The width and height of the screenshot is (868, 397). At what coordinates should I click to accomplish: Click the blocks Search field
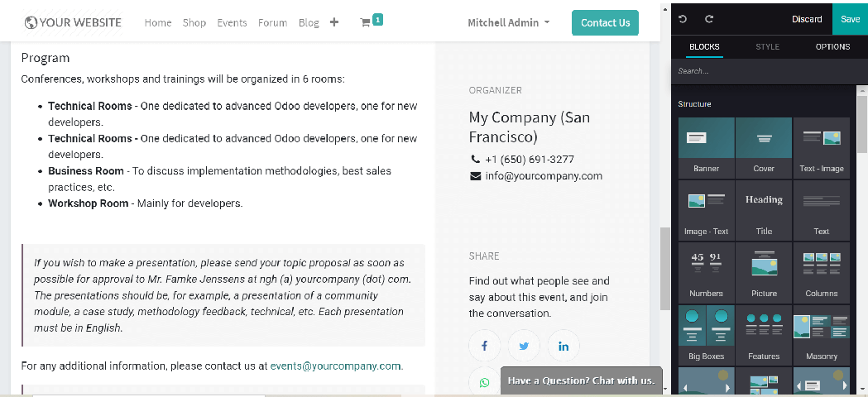coord(769,71)
